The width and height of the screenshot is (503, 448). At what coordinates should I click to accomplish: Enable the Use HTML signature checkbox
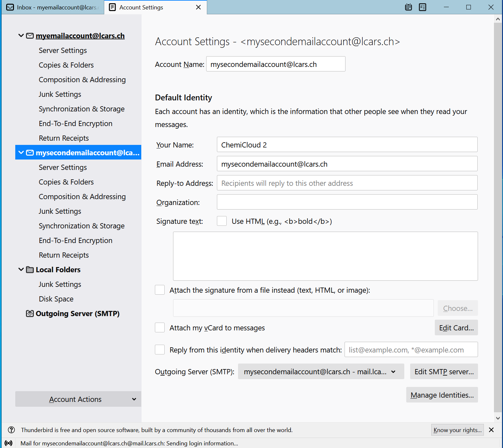click(222, 221)
